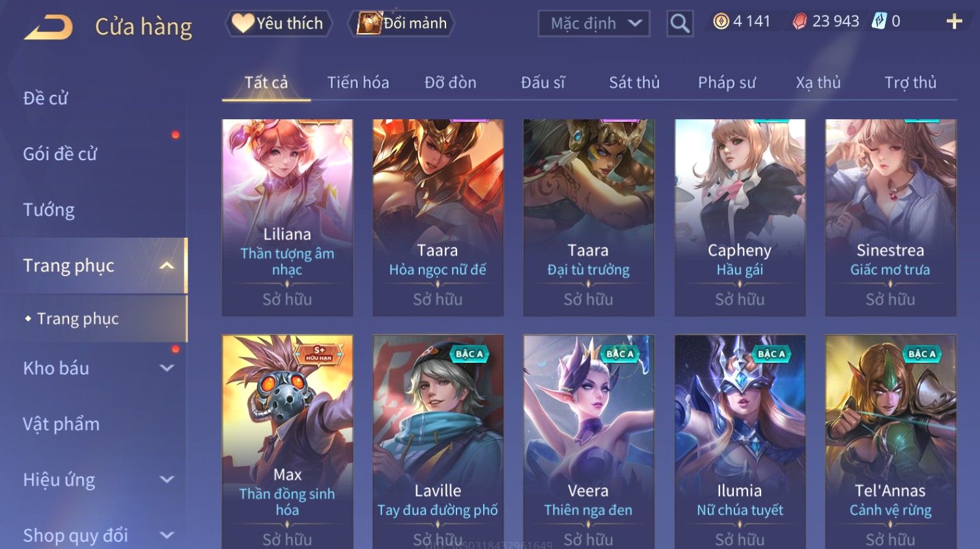
Task: Select the Tiến hóa tab
Action: click(x=358, y=83)
